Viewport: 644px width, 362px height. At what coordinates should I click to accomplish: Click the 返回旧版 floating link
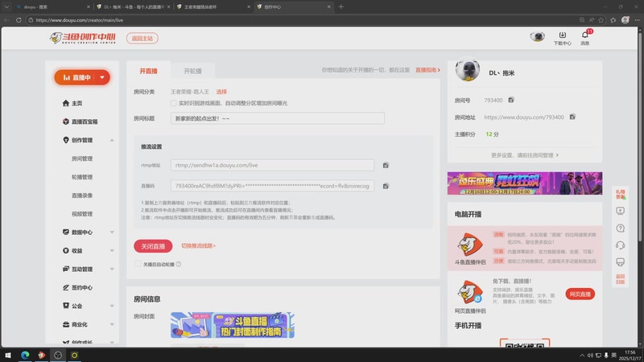coord(620,279)
